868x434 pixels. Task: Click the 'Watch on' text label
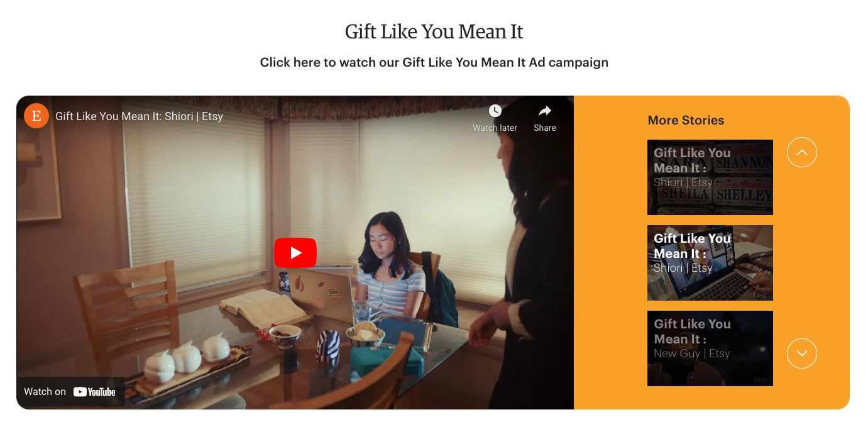[x=45, y=392]
